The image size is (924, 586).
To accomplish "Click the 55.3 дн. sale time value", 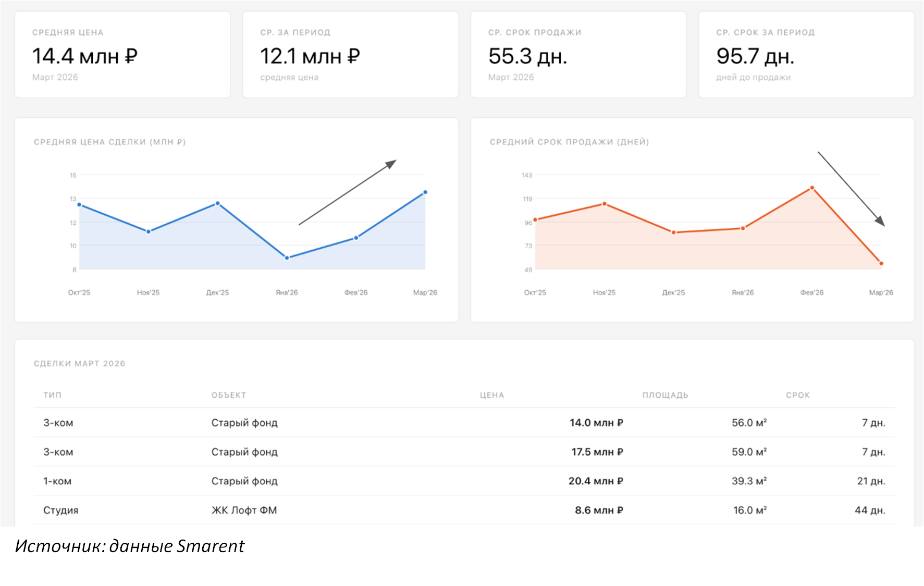I will click(527, 56).
